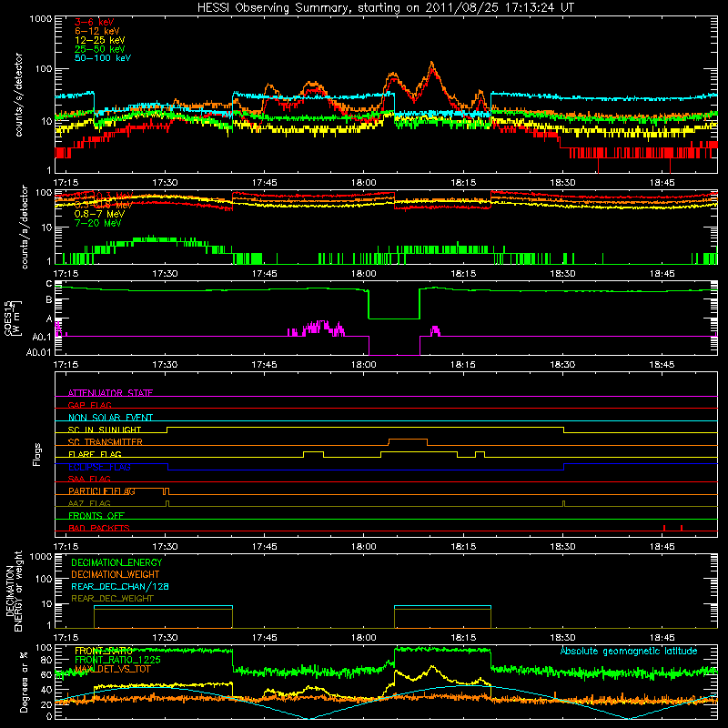
Task: Click the 7-20 MeV legend label
Action: point(98,223)
